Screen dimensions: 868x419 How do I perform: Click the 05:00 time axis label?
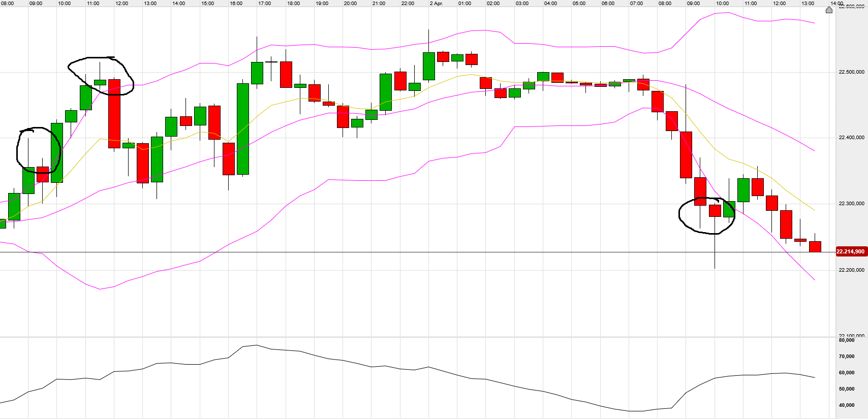[x=579, y=4]
